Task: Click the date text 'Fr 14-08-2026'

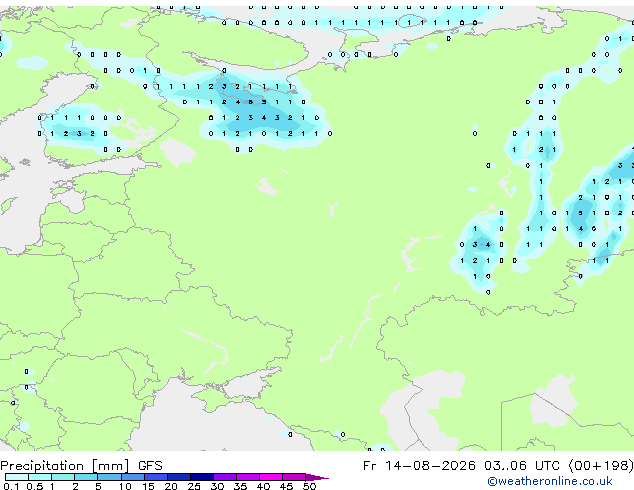Action: pyautogui.click(x=419, y=466)
